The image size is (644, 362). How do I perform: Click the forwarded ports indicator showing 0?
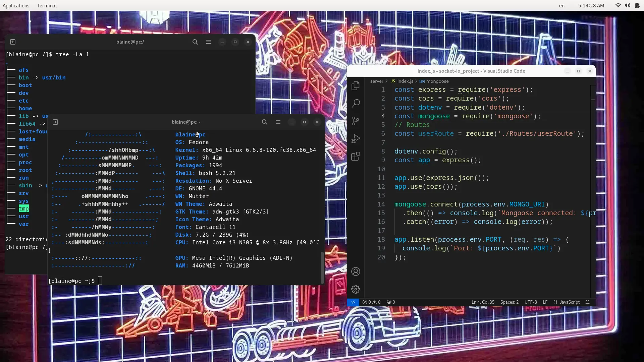click(x=391, y=302)
